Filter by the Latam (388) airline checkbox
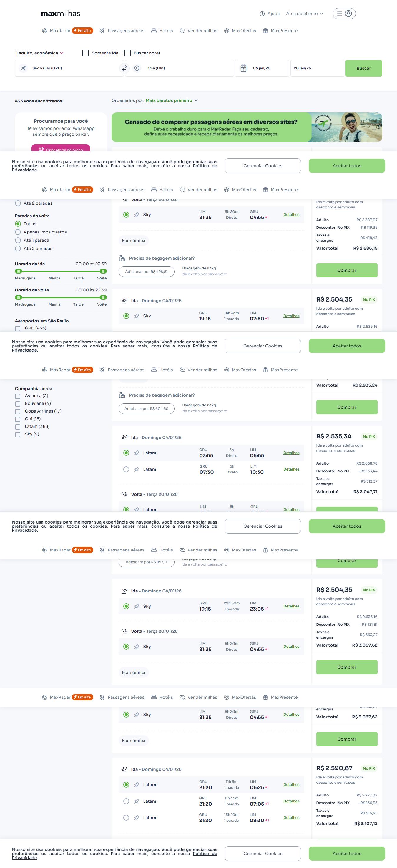397x868 pixels. tap(18, 427)
